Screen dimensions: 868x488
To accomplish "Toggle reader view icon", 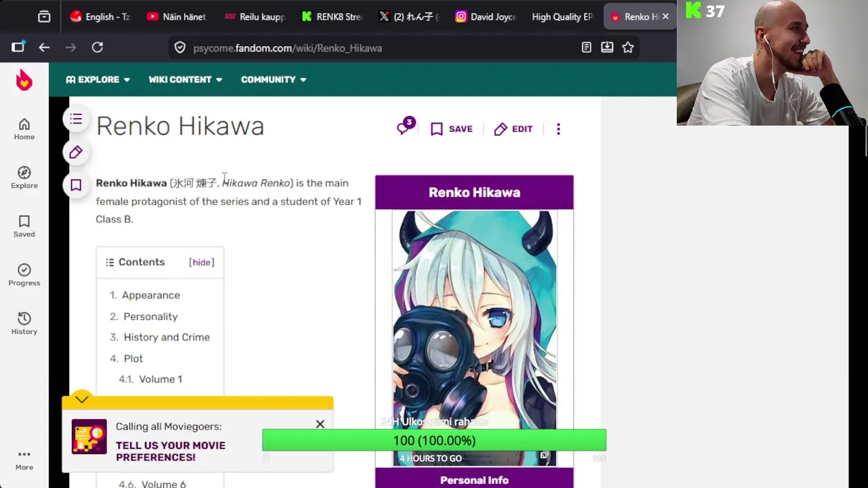I will [x=587, y=47].
